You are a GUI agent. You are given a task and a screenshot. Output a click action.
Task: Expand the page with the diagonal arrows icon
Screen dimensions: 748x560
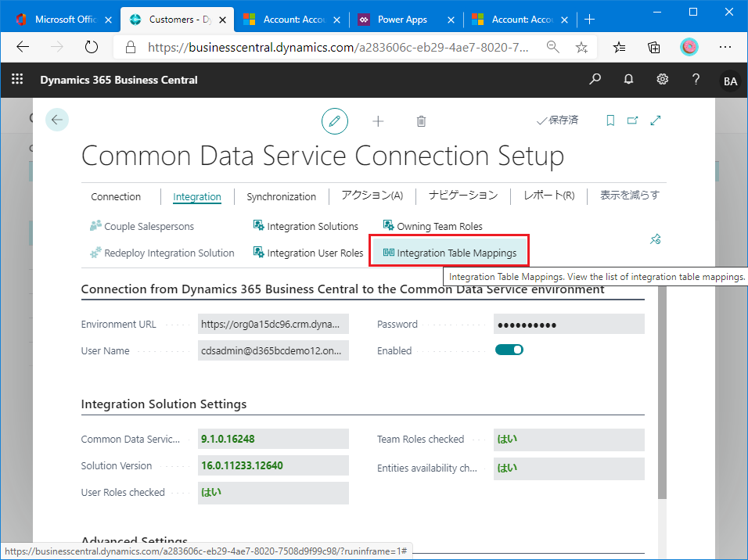(x=656, y=120)
